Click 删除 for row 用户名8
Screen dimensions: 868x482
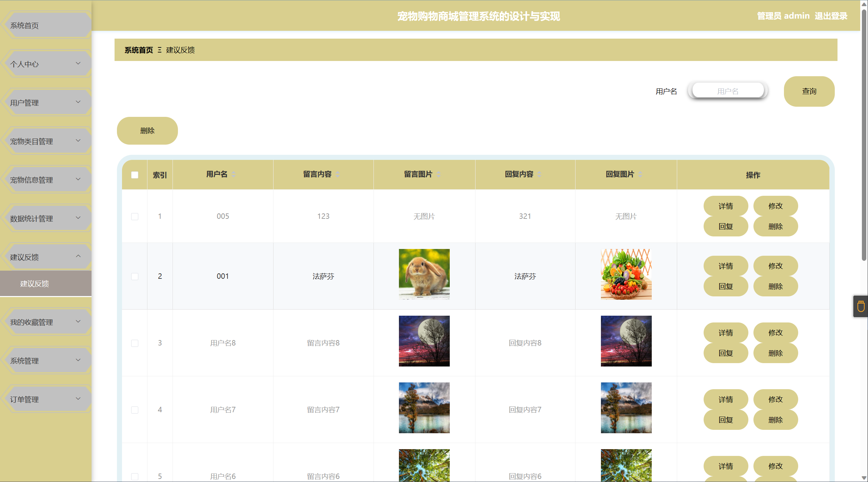coord(775,353)
